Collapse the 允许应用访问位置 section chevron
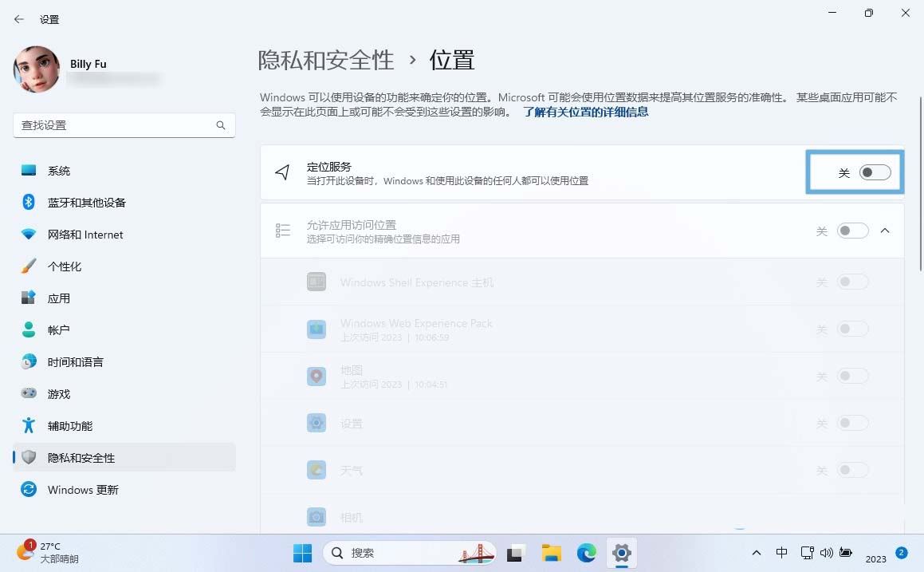924x572 pixels. tap(884, 231)
